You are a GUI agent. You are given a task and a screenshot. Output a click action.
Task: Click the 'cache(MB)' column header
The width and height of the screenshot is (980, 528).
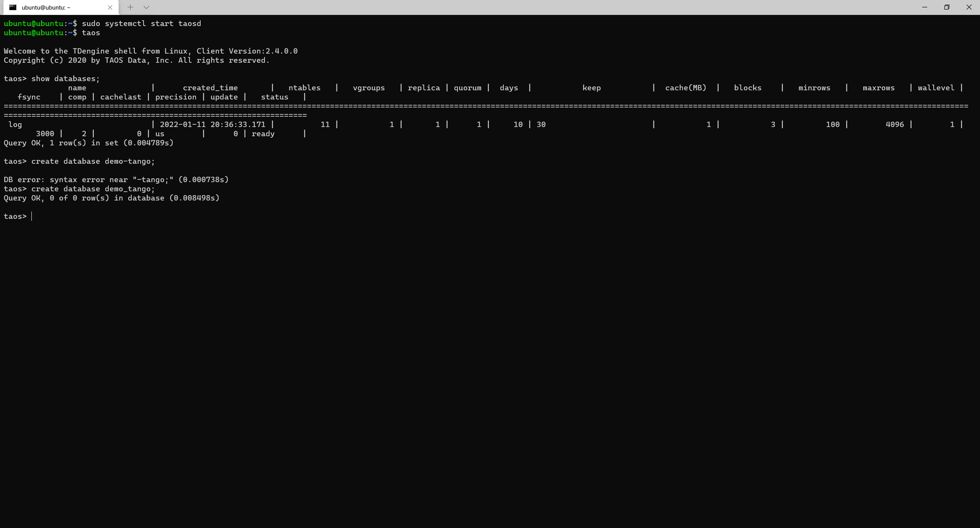pyautogui.click(x=686, y=88)
